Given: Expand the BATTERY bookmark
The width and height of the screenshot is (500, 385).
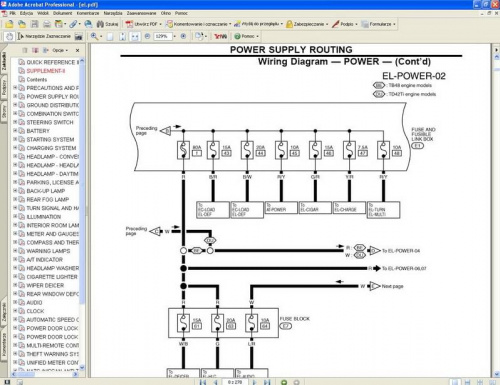Looking at the screenshot, I should coord(15,131).
